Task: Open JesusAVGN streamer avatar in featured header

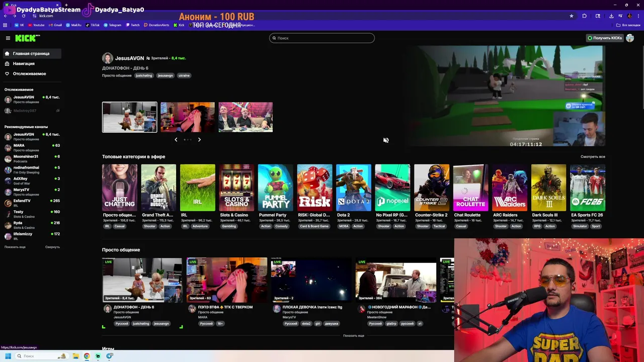Action: coord(107,58)
